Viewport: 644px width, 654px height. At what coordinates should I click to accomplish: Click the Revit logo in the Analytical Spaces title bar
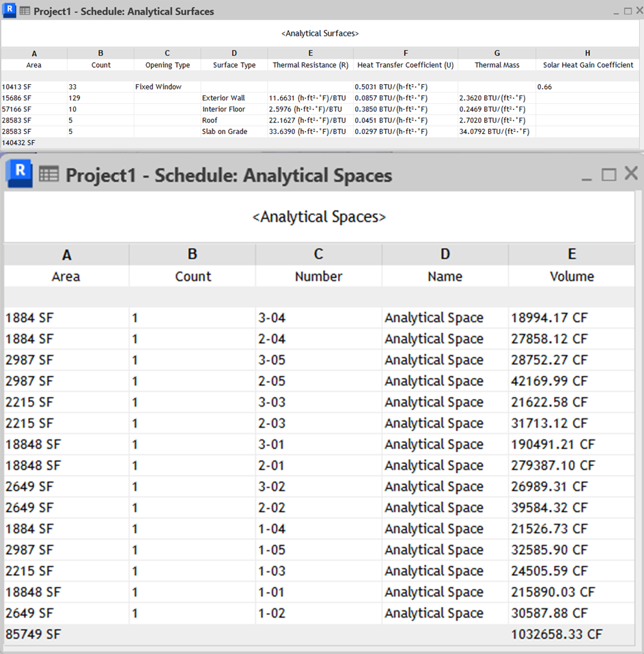click(19, 174)
